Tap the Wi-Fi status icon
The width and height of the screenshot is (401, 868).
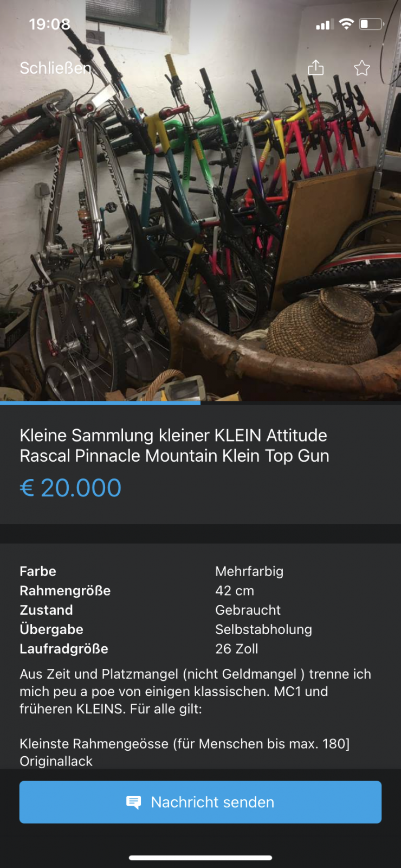pos(346,24)
